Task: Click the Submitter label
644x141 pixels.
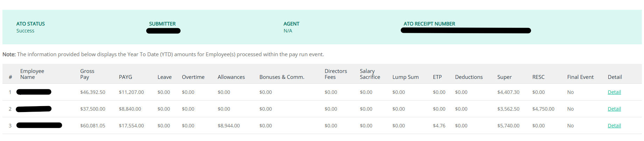Action: tap(162, 24)
